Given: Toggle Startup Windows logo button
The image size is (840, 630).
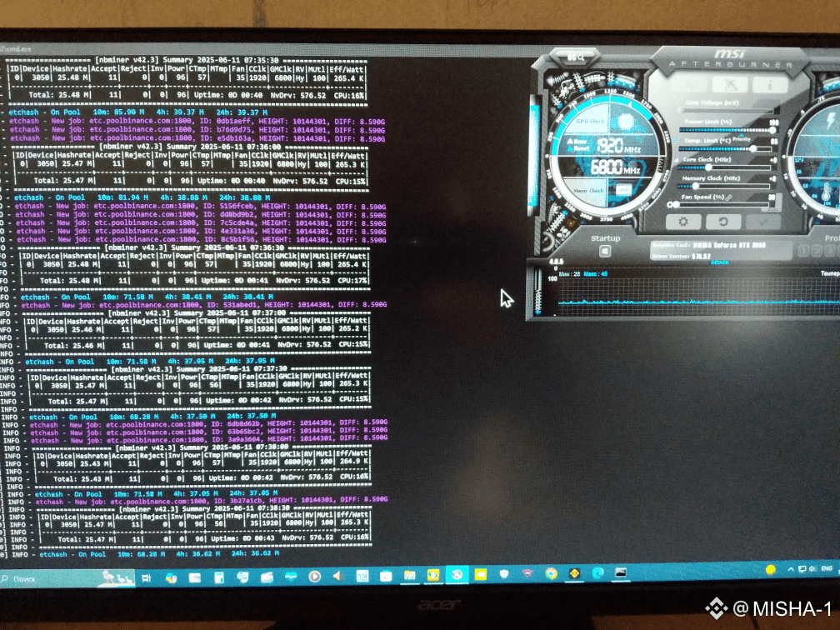Looking at the screenshot, I should pyautogui.click(x=605, y=252).
